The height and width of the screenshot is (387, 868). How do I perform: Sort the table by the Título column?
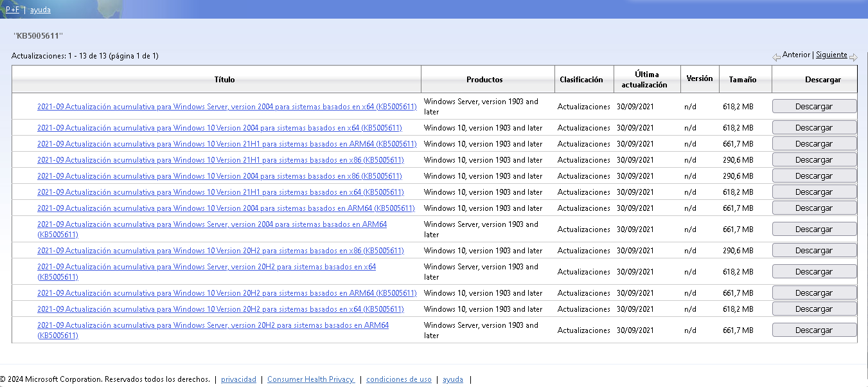point(224,80)
